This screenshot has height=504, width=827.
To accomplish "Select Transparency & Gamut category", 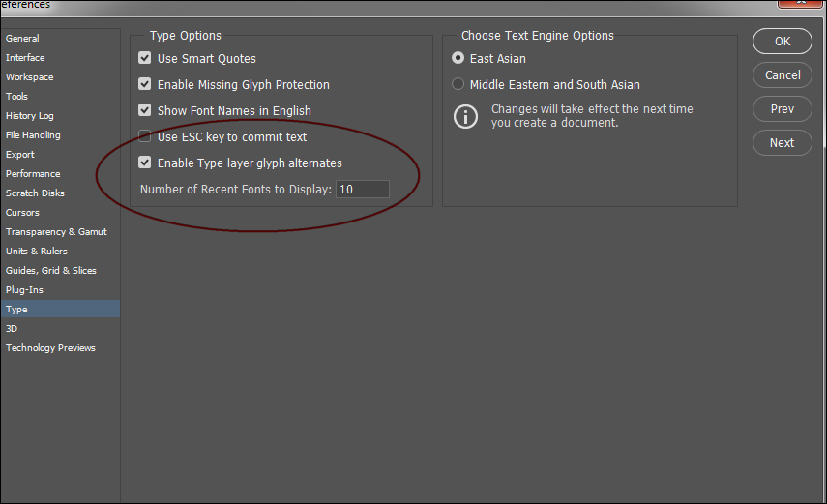I will (x=56, y=232).
